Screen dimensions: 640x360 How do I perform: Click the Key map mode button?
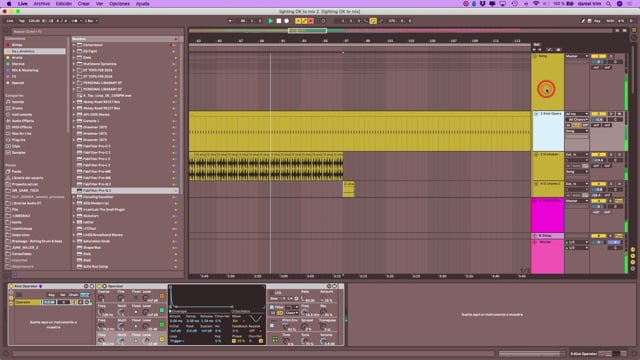point(597,21)
